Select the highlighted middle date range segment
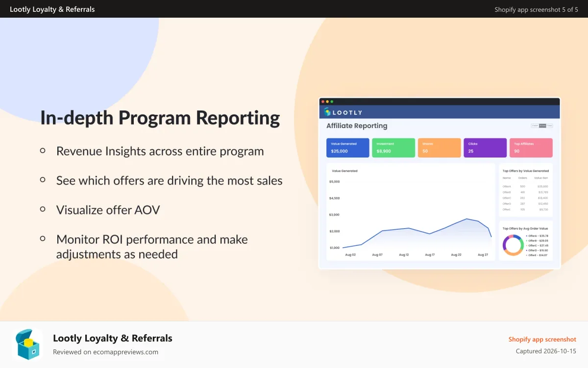588x368 pixels. (x=542, y=126)
